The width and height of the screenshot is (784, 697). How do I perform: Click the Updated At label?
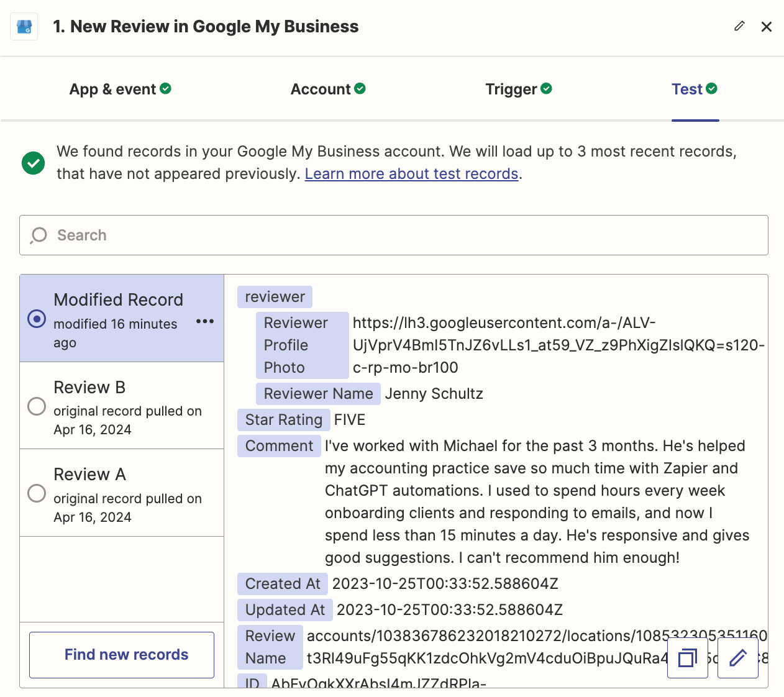point(285,610)
